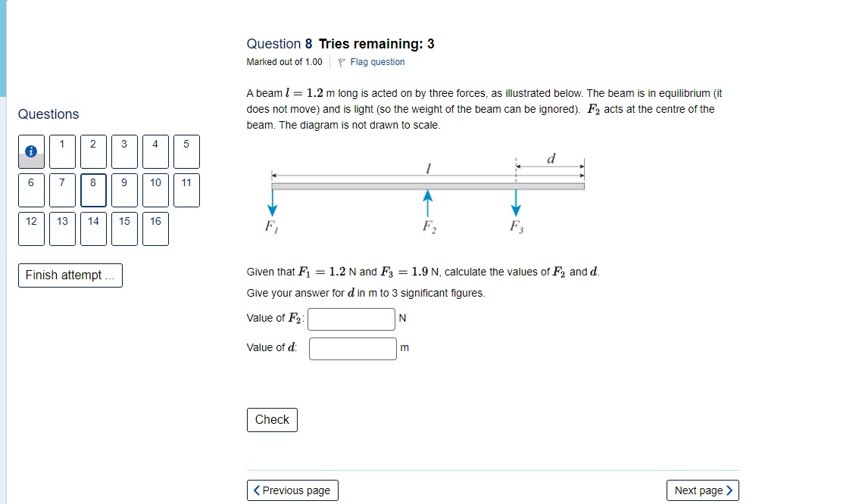Screen dimensions: 865x504
Task: Jump to question 12 in the sidebar
Action: [x=30, y=229]
